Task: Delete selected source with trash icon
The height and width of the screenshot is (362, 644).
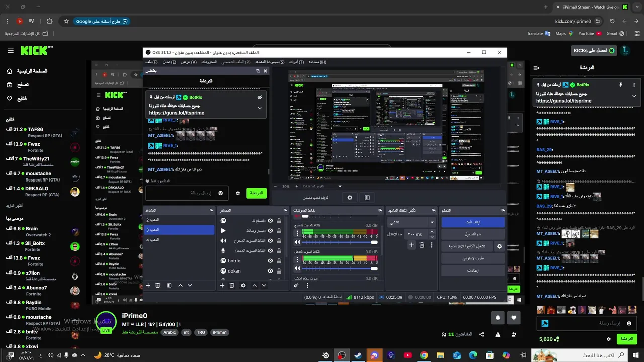Action: (x=232, y=285)
